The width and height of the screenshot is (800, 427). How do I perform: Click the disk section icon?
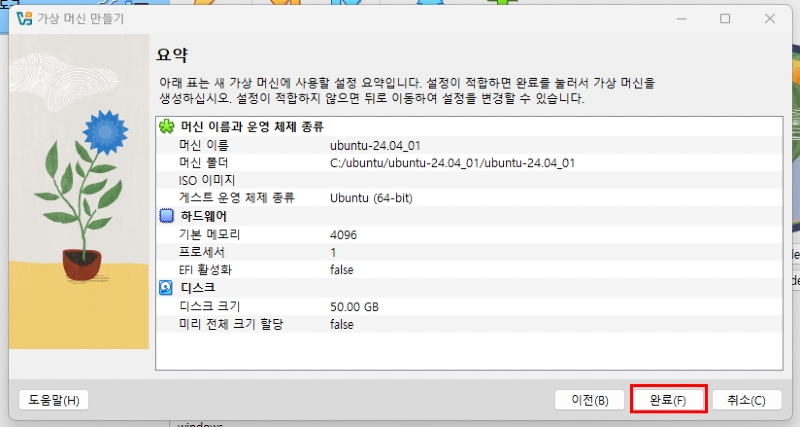pos(167,288)
